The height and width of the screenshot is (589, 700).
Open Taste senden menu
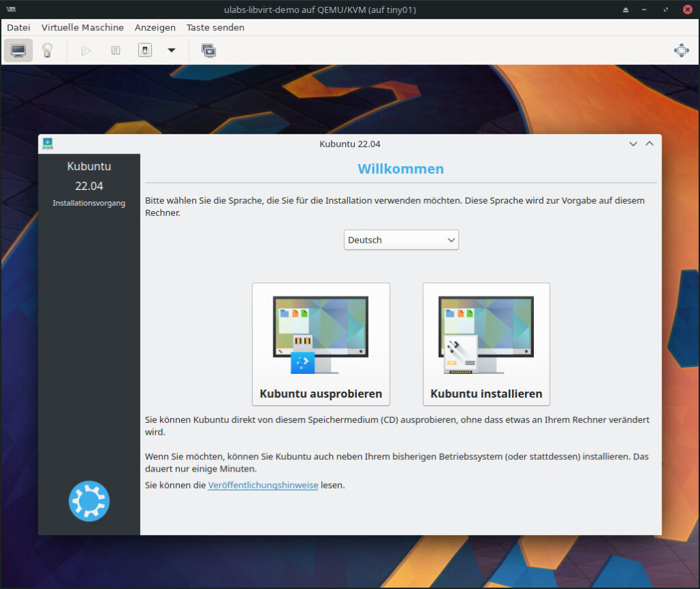[215, 27]
